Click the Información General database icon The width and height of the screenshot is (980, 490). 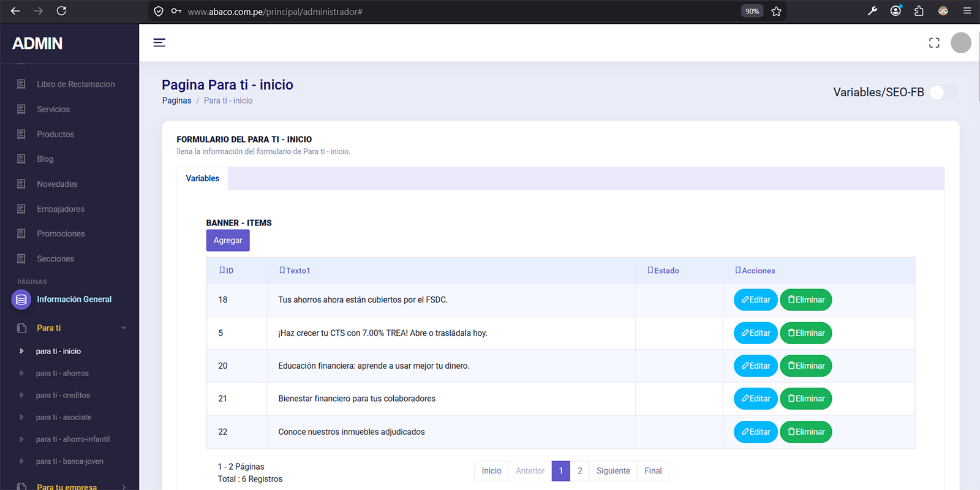pos(21,300)
